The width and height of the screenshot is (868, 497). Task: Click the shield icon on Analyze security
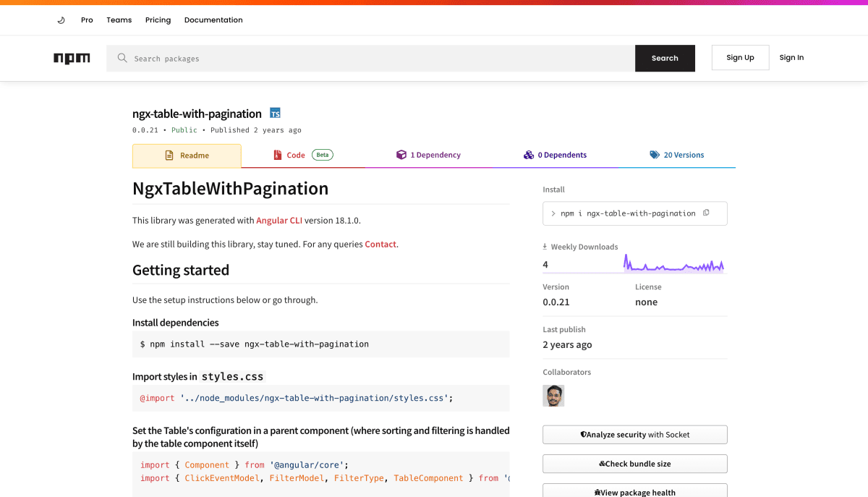pos(583,435)
